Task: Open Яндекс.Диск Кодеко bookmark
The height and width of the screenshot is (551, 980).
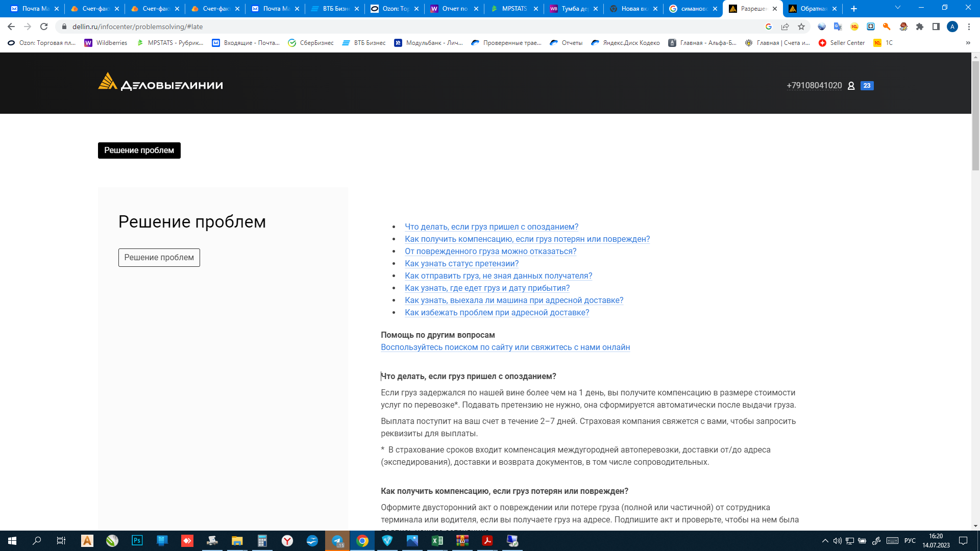Action: (x=625, y=43)
